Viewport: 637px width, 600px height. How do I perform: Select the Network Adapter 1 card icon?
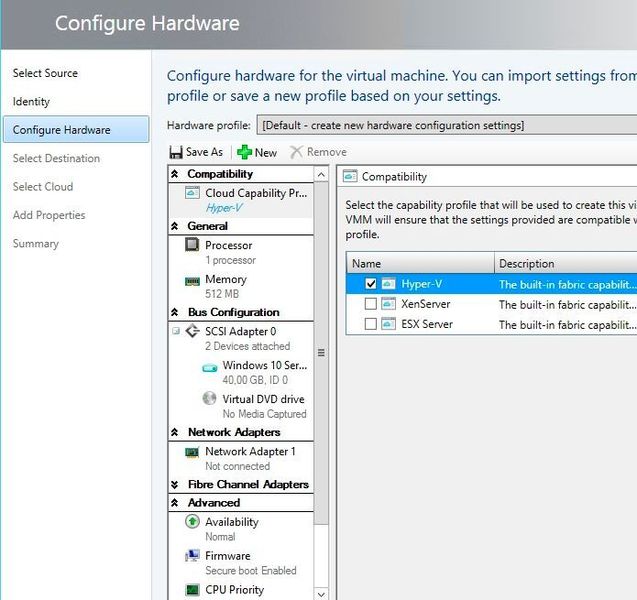point(192,452)
